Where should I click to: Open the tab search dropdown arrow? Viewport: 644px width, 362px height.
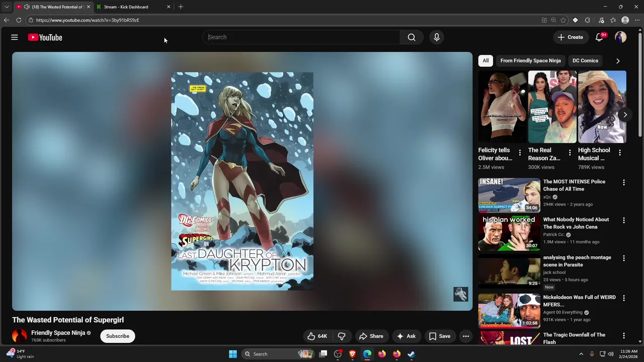[7, 7]
